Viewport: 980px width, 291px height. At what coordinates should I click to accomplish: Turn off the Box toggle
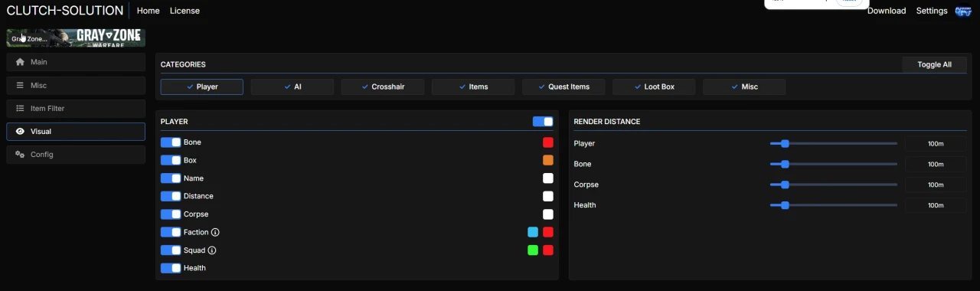(171, 160)
